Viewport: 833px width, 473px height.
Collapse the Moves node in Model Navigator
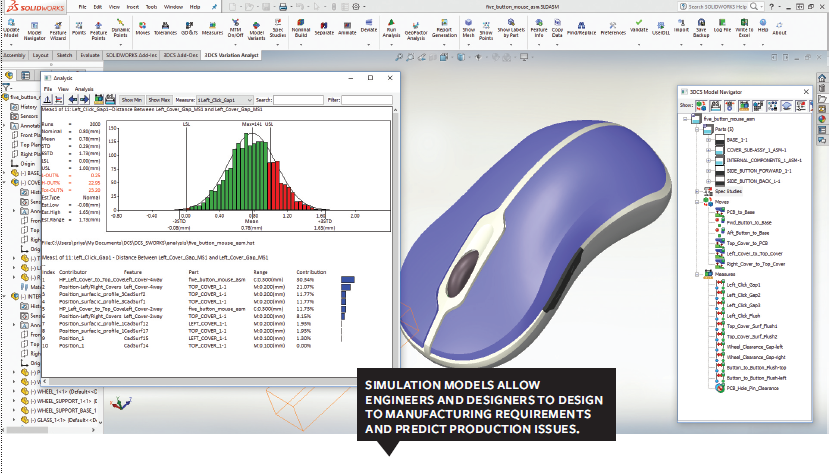pyautogui.click(x=697, y=202)
